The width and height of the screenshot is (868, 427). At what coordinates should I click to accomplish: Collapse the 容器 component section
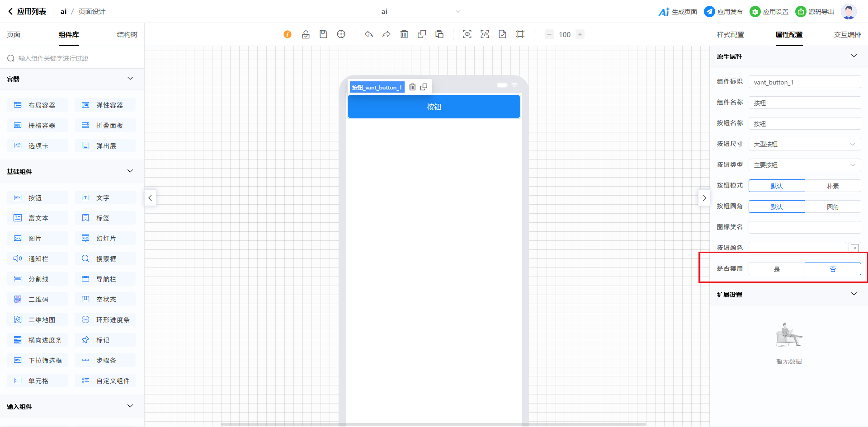130,79
